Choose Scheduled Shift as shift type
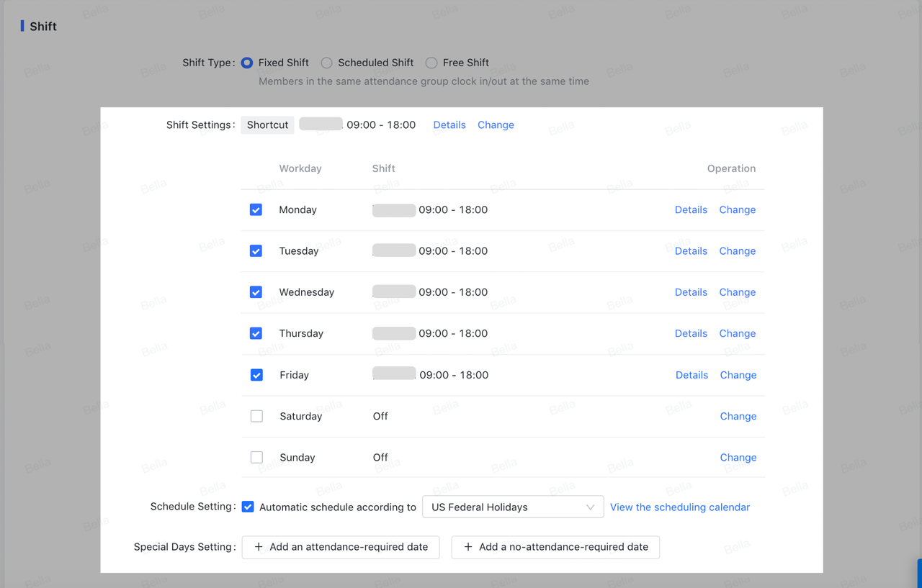 [x=327, y=63]
